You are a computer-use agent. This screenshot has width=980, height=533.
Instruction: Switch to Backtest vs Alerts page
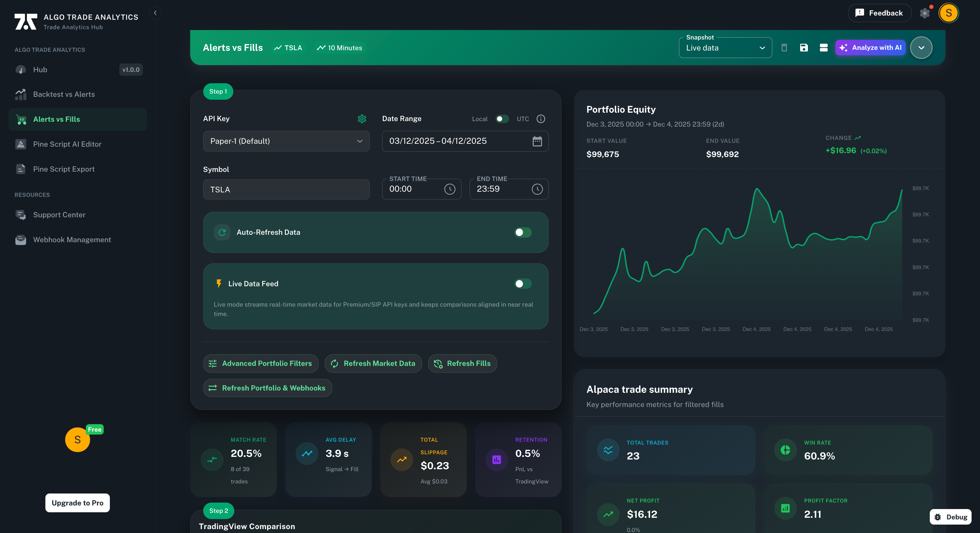pyautogui.click(x=64, y=94)
